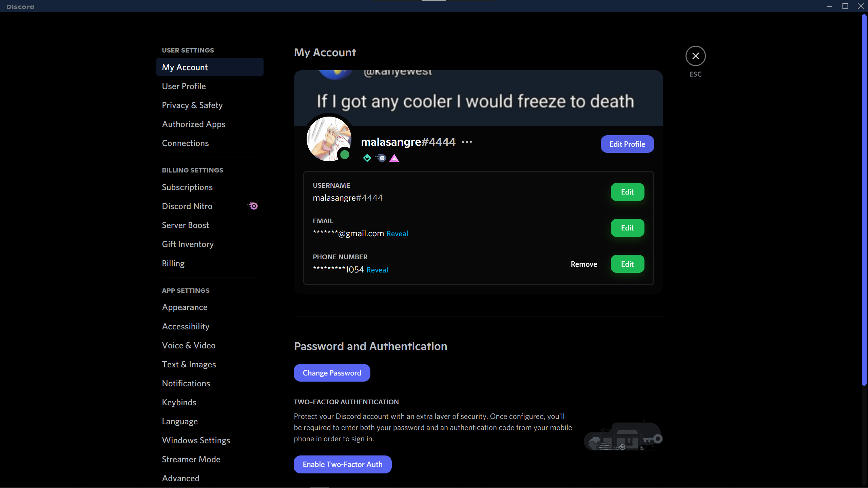
Task: Open Gift Inventory
Action: click(210, 244)
